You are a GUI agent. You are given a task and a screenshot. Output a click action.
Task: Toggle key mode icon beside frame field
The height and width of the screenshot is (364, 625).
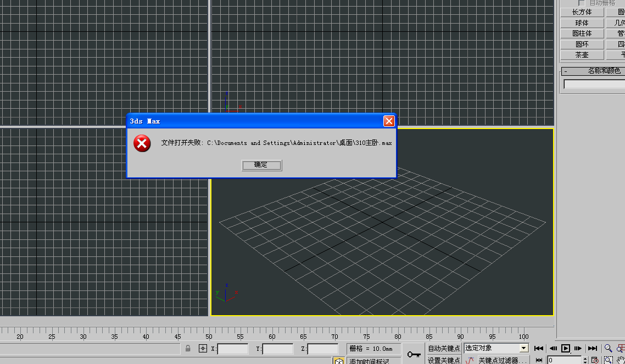click(539, 360)
